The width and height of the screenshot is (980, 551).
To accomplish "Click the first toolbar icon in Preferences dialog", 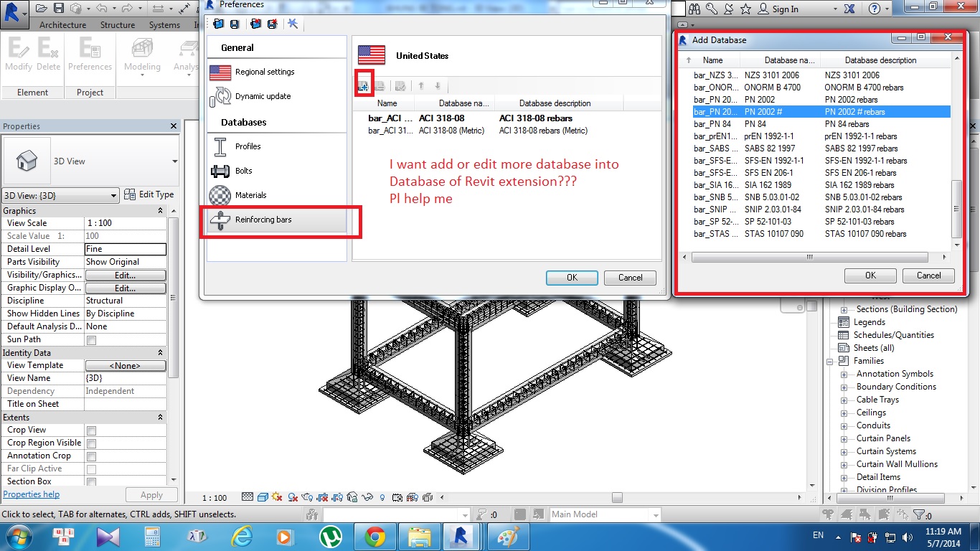I will pos(218,24).
